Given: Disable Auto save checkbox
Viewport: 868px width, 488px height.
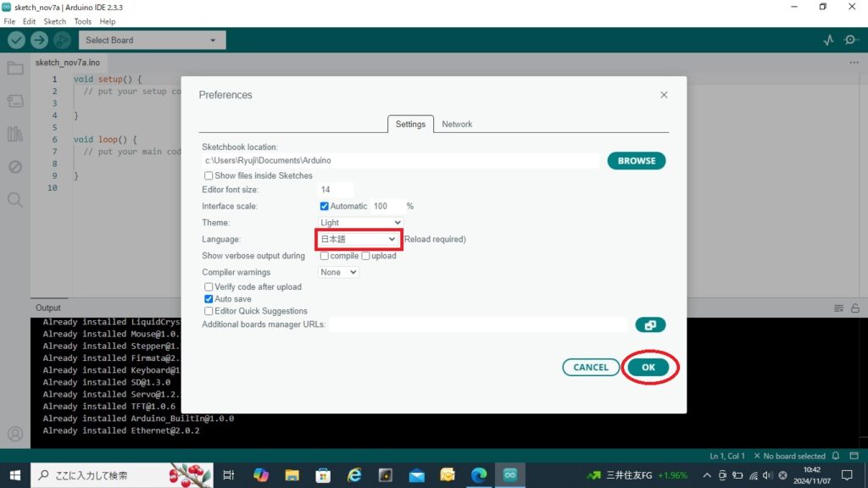Looking at the screenshot, I should coord(209,299).
